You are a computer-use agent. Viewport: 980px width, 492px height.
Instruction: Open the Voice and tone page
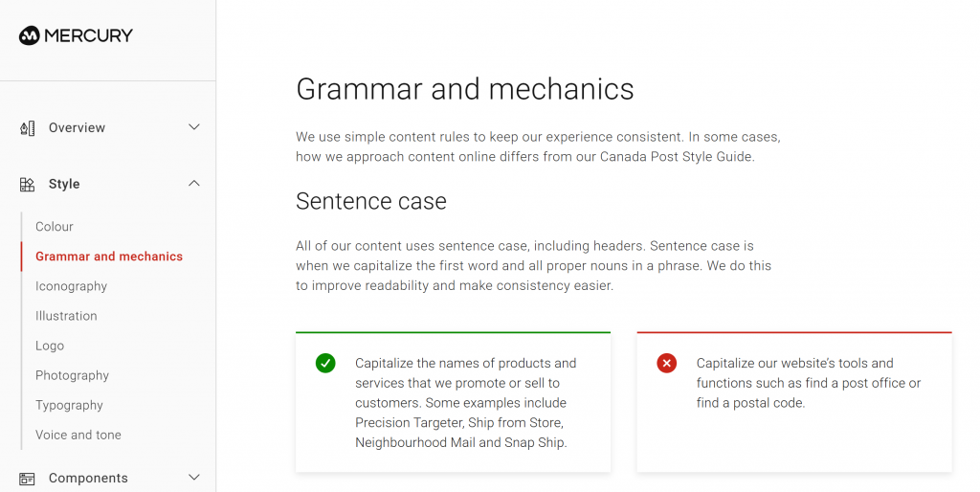[78, 435]
